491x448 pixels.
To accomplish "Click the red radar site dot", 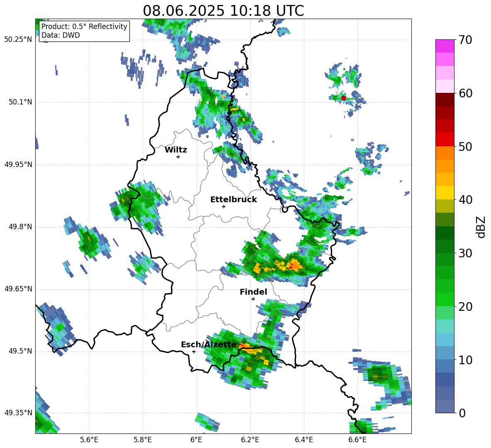I will [343, 98].
